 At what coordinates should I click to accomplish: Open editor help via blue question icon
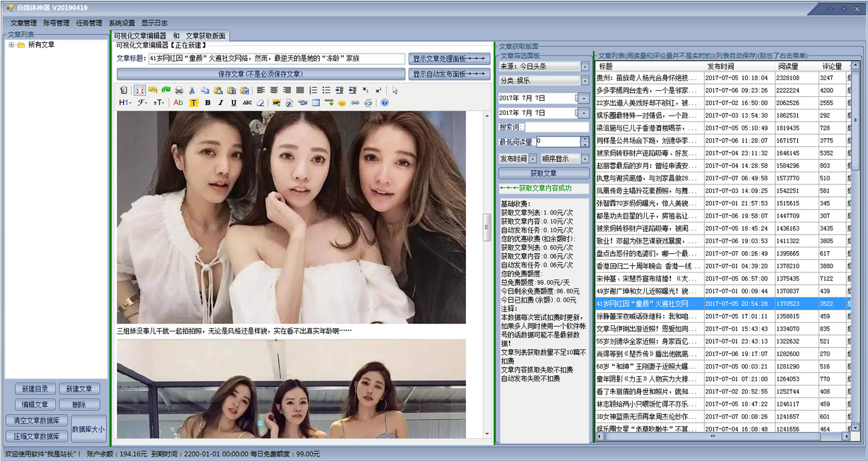[385, 103]
